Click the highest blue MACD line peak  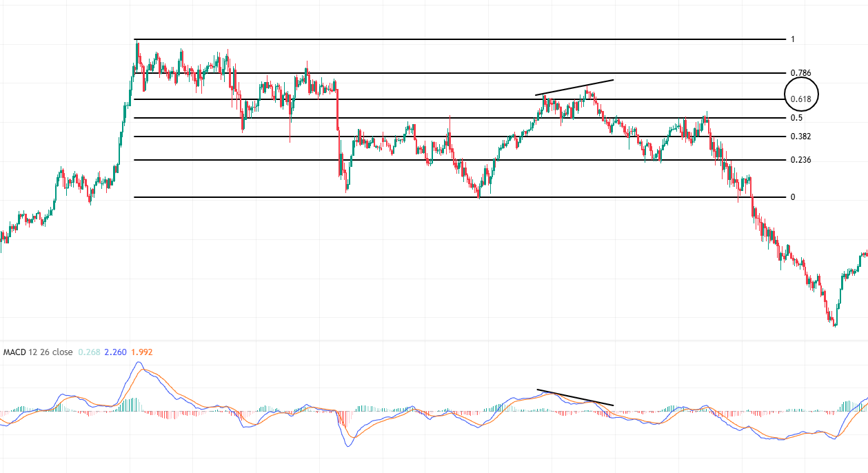(x=139, y=363)
